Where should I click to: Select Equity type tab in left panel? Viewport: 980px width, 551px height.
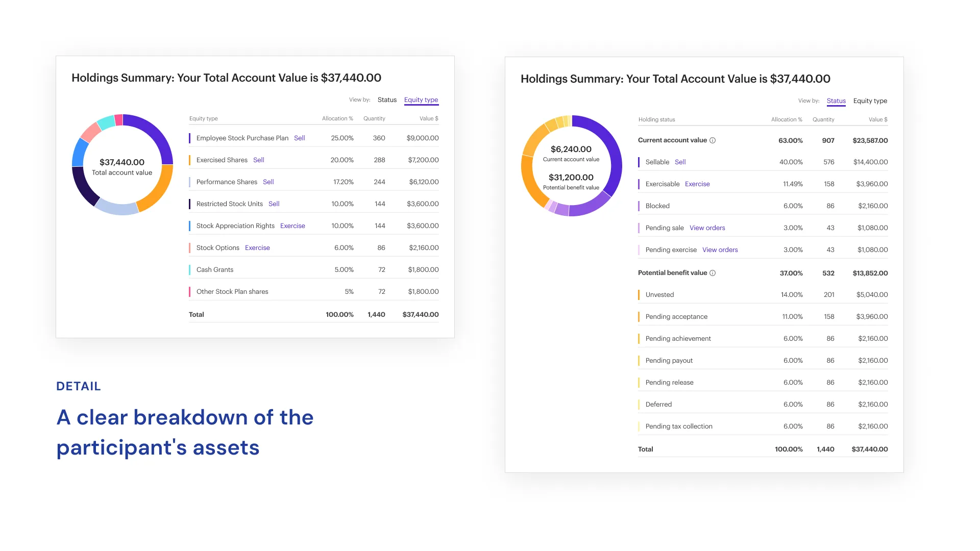421,100
